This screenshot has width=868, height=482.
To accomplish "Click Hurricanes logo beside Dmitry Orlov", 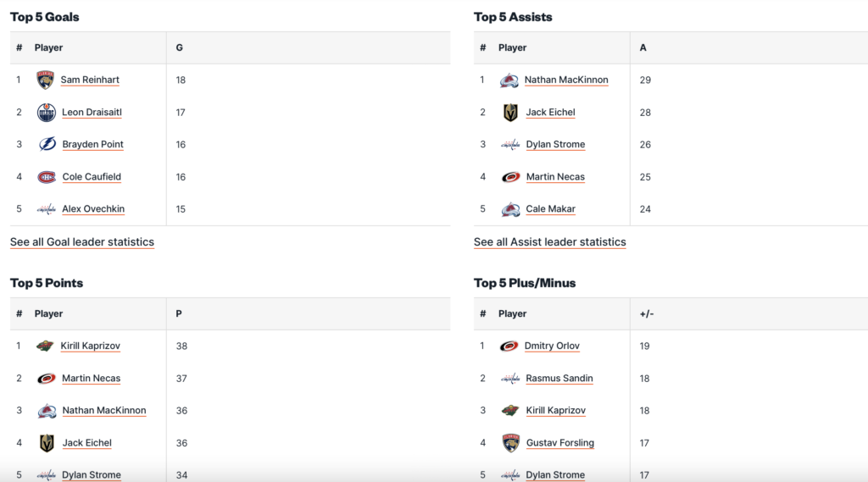I will click(509, 346).
